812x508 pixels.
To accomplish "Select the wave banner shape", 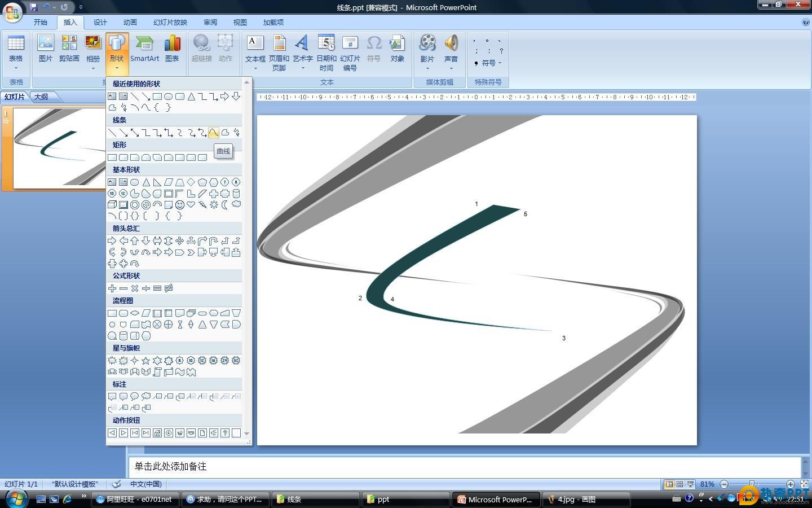I will click(179, 372).
